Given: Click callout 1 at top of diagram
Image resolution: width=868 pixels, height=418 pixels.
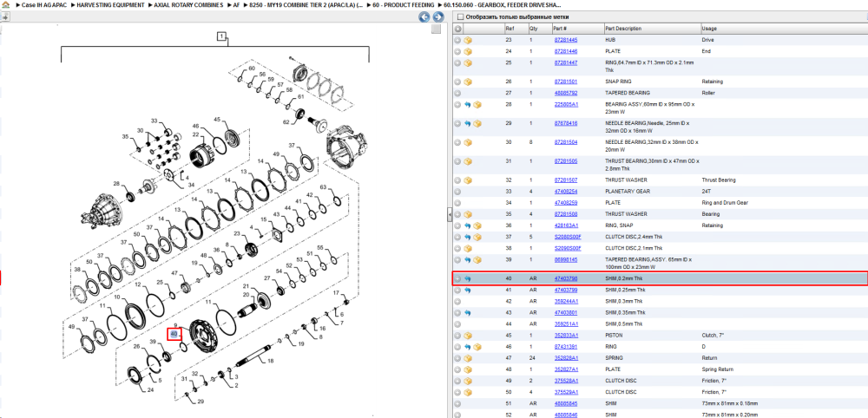Looking at the screenshot, I should coord(220,37).
